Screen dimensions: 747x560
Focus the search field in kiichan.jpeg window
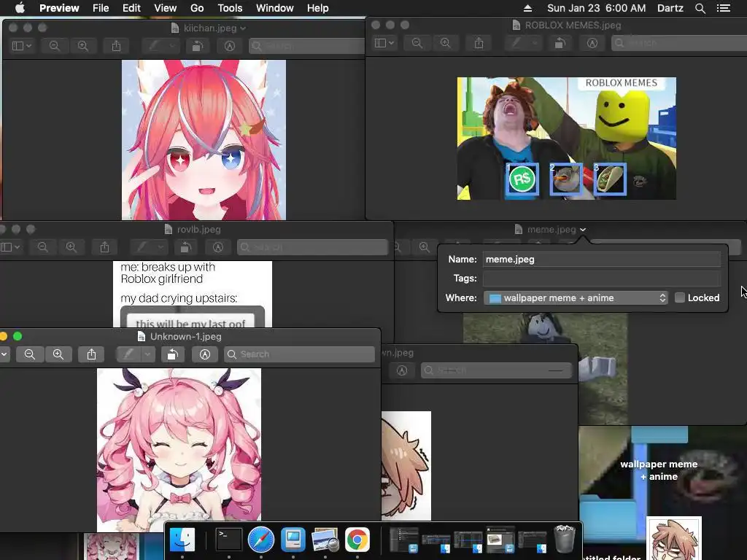pos(307,46)
